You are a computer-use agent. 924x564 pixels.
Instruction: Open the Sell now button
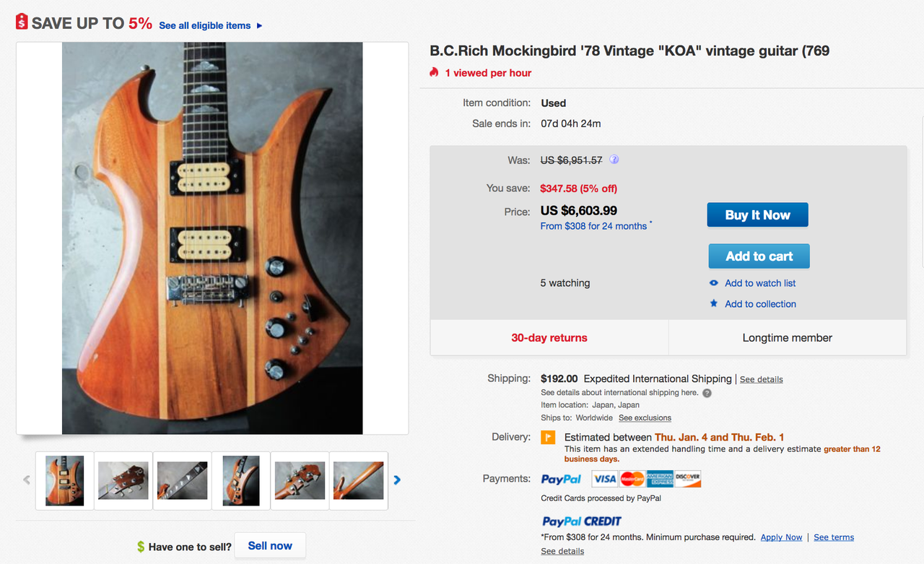click(270, 546)
